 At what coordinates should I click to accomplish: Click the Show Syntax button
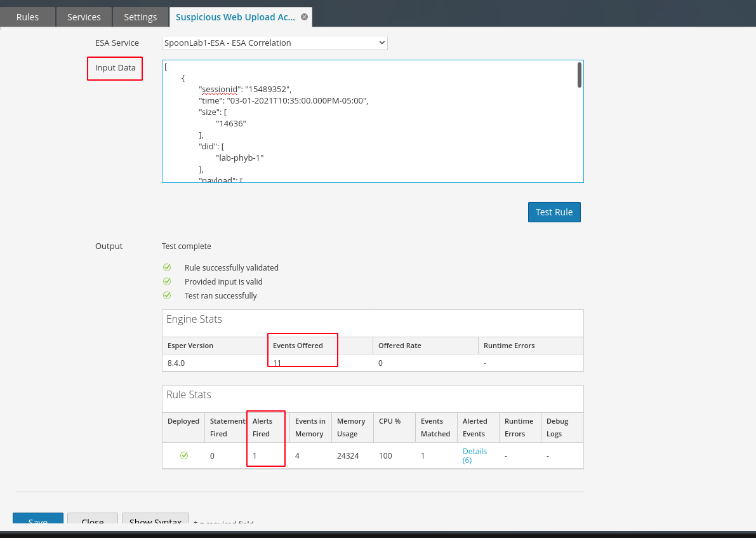click(x=156, y=520)
